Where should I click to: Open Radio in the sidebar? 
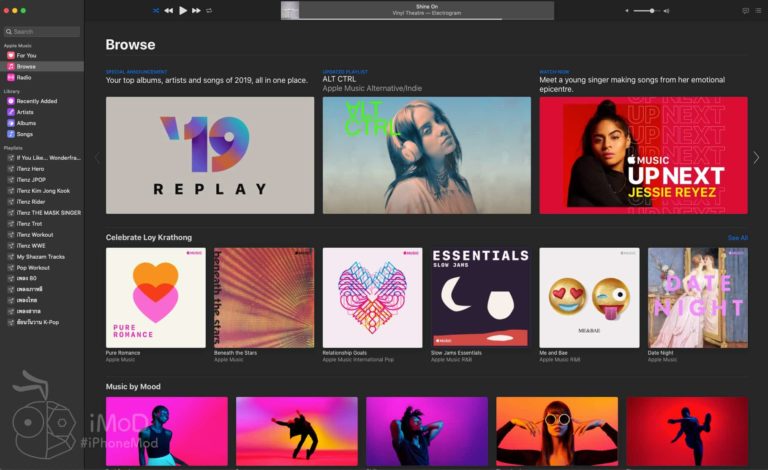click(x=42, y=77)
